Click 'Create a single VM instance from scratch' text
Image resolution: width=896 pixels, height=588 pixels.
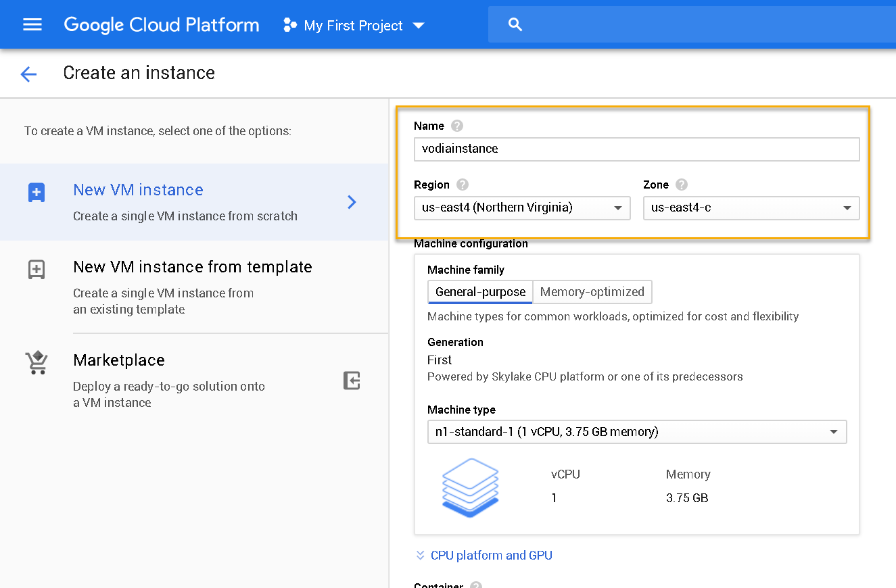coord(185,216)
